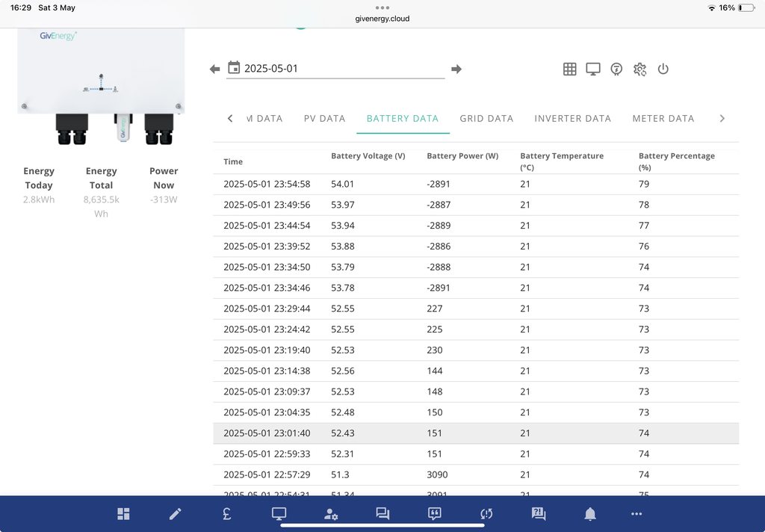This screenshot has width=765, height=532.
Task: Tap the pencil edit icon
Action: [175, 513]
